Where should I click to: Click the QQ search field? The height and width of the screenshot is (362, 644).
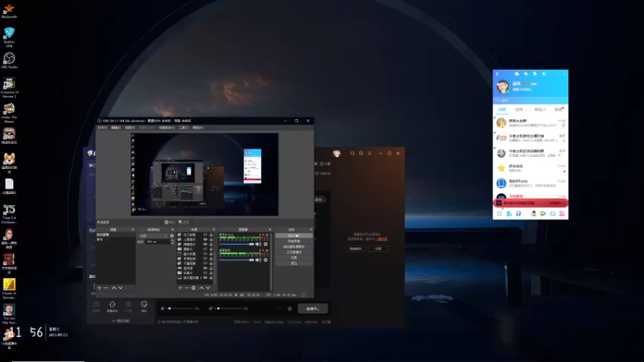click(x=530, y=100)
